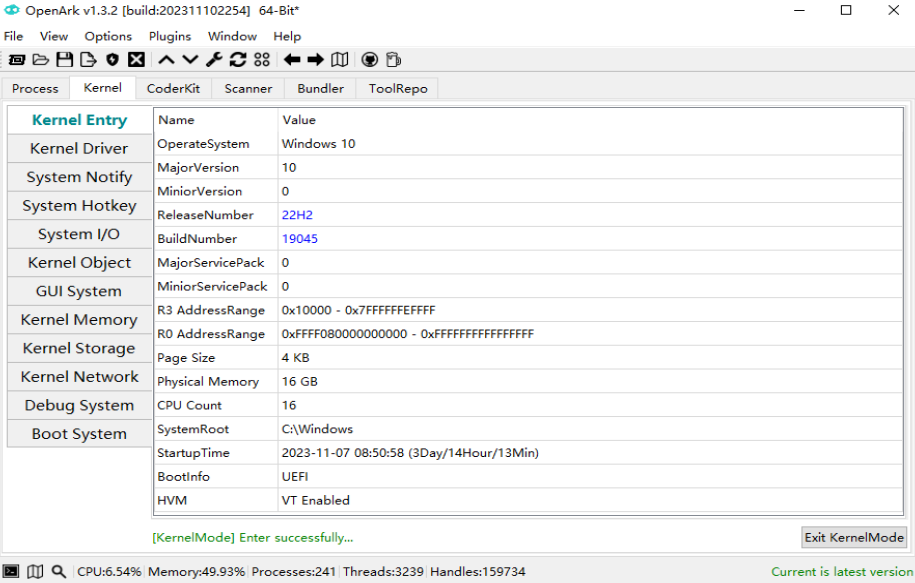
Task: Open the console icon in status bar
Action: click(x=13, y=572)
